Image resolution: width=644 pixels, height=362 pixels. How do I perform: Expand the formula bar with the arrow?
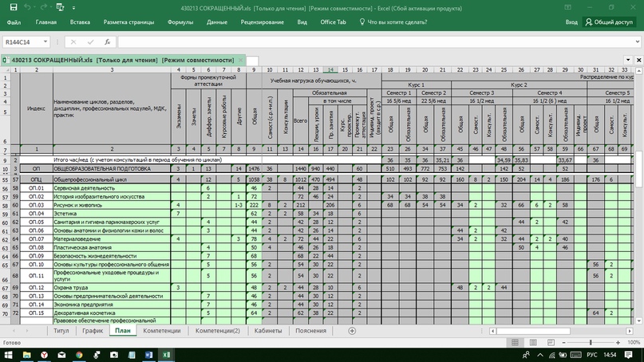coord(638,42)
